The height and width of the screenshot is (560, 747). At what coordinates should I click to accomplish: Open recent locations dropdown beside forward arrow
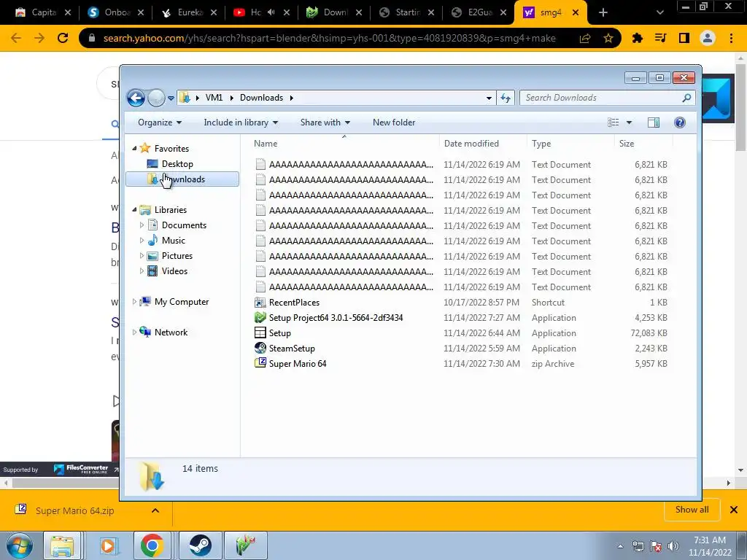click(x=171, y=98)
